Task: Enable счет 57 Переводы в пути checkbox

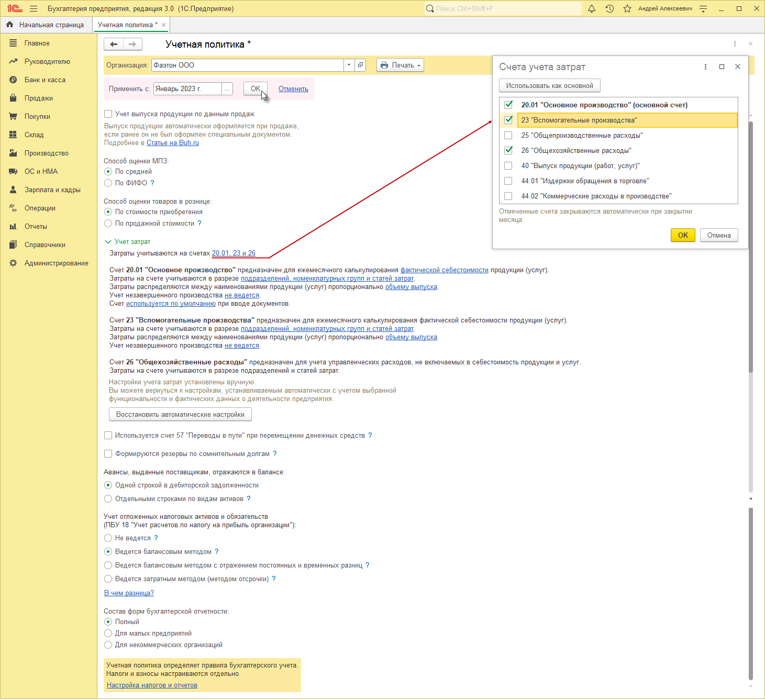Action: coord(108,435)
